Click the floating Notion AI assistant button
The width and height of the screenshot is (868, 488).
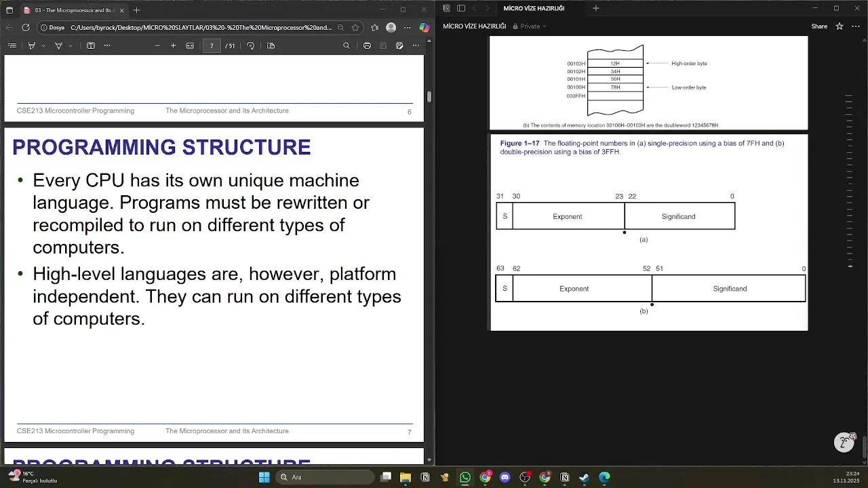pos(844,443)
